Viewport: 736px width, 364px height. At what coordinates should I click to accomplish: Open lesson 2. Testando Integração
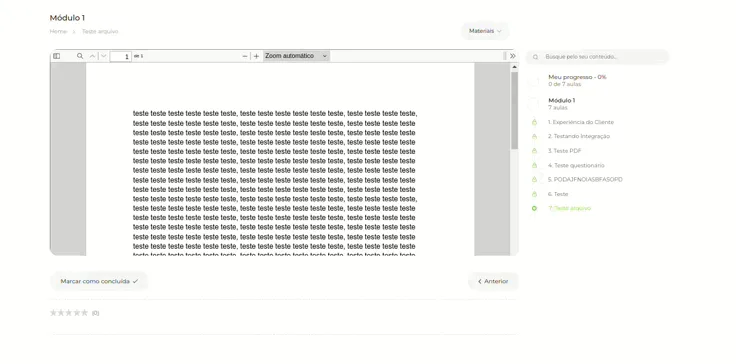click(579, 136)
